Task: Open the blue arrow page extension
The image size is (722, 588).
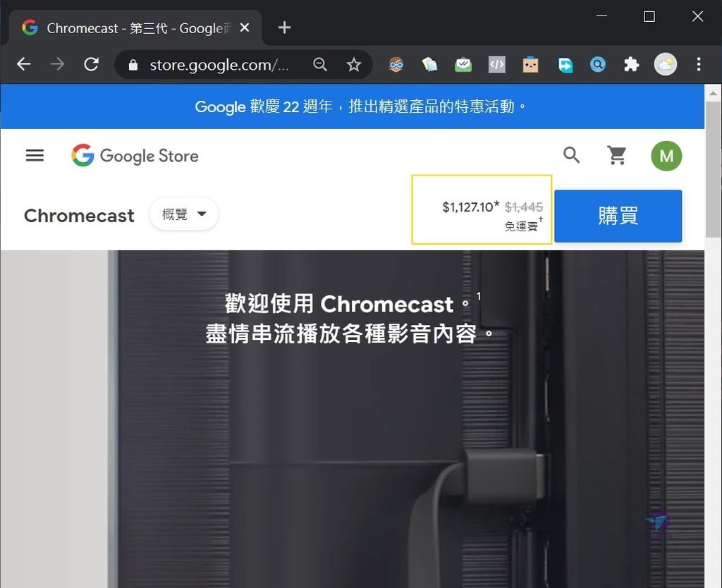Action: [x=565, y=64]
